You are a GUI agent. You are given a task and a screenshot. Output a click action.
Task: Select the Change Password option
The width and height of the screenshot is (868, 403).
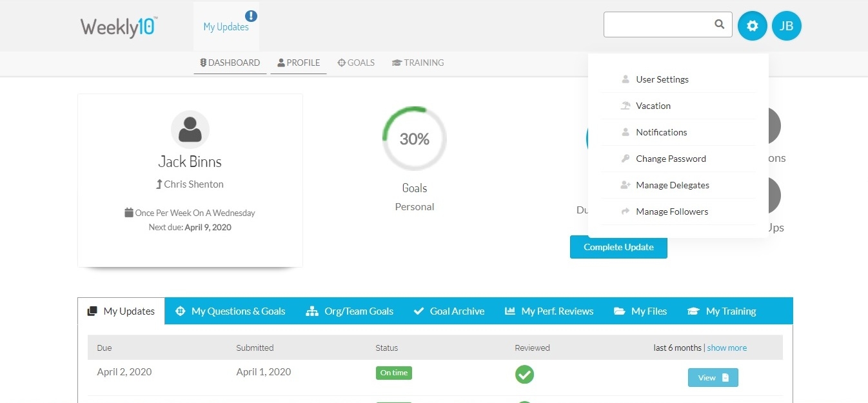click(x=671, y=159)
